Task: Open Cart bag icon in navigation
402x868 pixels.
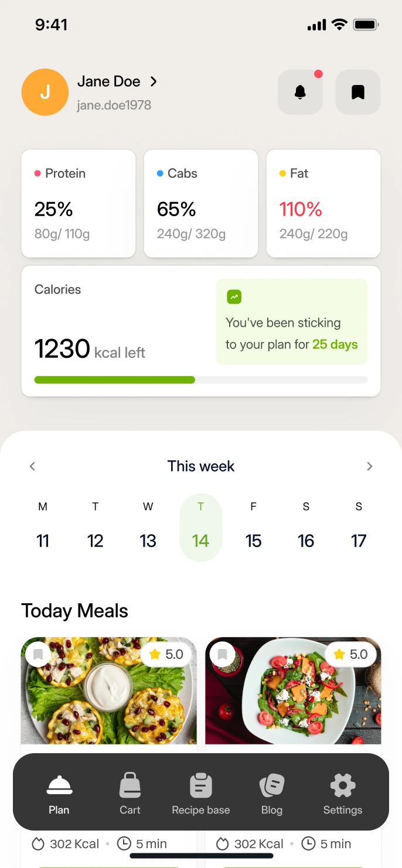Action: [x=130, y=785]
